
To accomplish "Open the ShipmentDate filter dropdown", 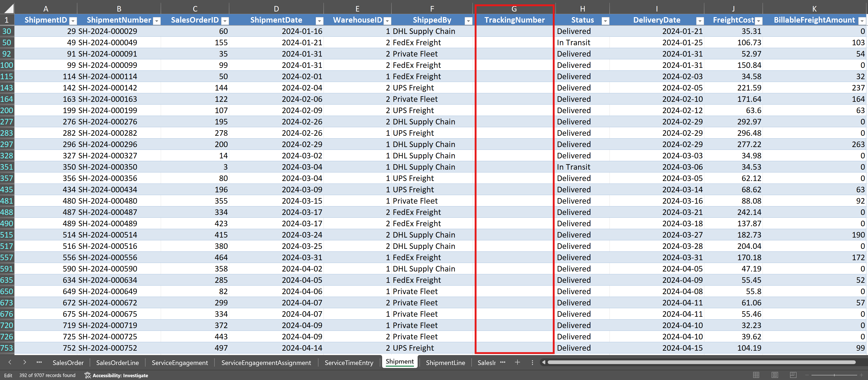I will (319, 21).
